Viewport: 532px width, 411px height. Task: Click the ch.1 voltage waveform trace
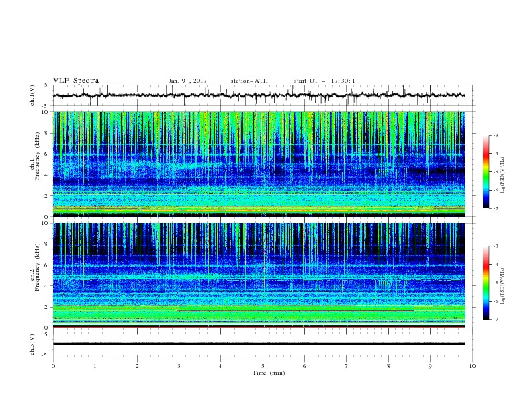click(x=259, y=95)
